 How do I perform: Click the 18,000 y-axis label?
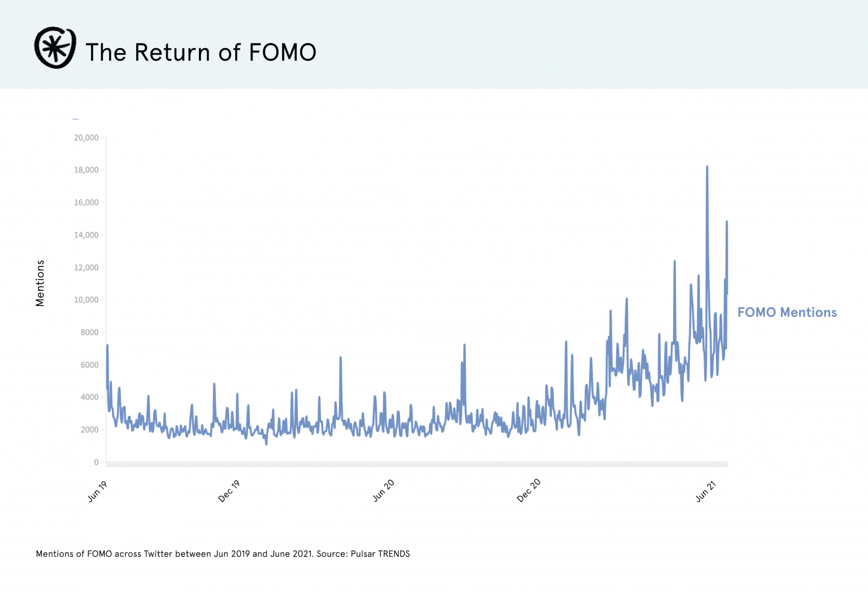86,170
